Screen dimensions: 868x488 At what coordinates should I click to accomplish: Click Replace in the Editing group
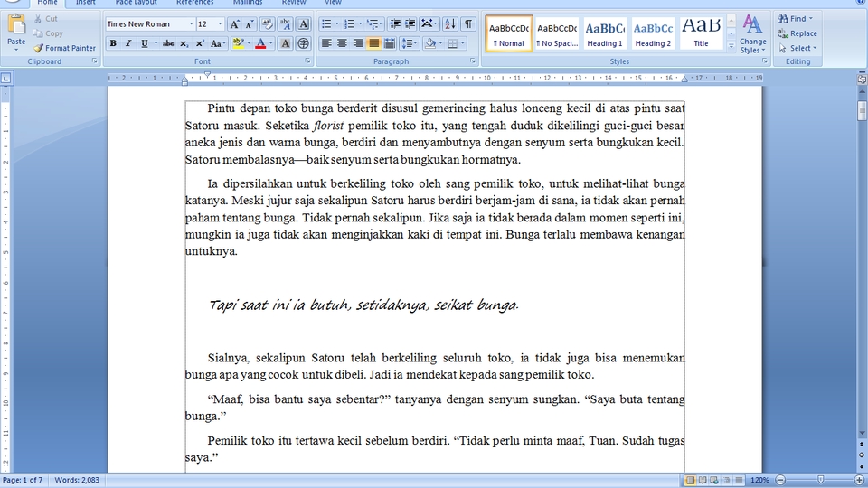point(797,33)
